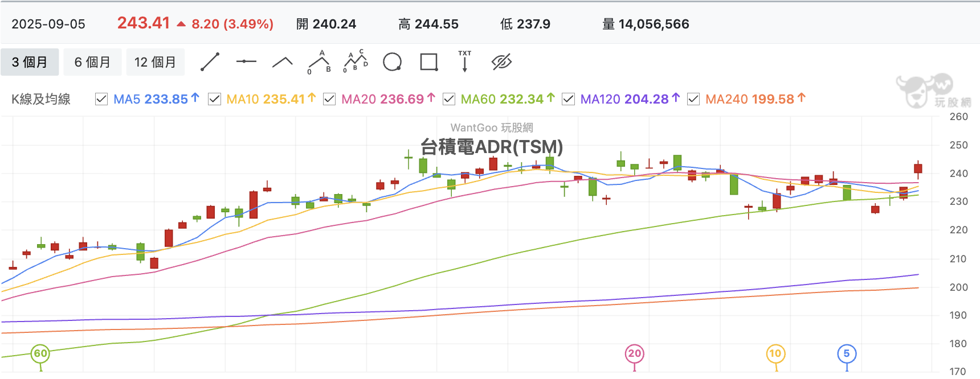Click the MA120 204.28 value label
The height and width of the screenshot is (379, 980).
point(630,99)
